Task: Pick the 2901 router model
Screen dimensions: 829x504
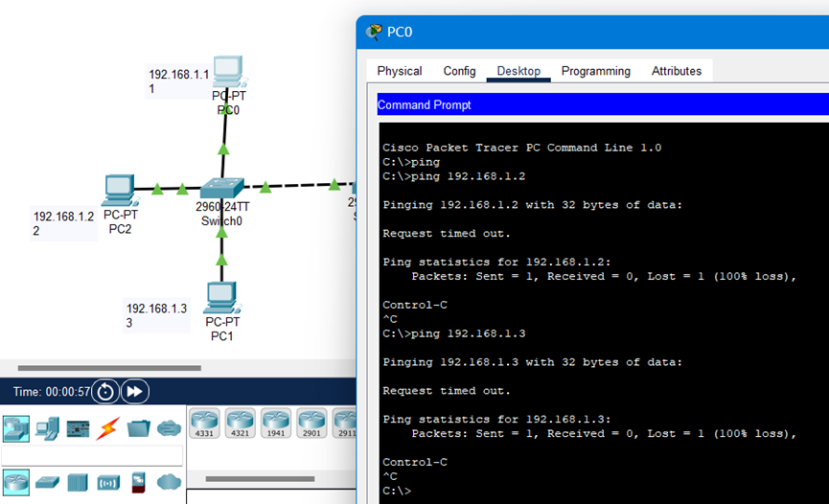Action: coord(311,424)
